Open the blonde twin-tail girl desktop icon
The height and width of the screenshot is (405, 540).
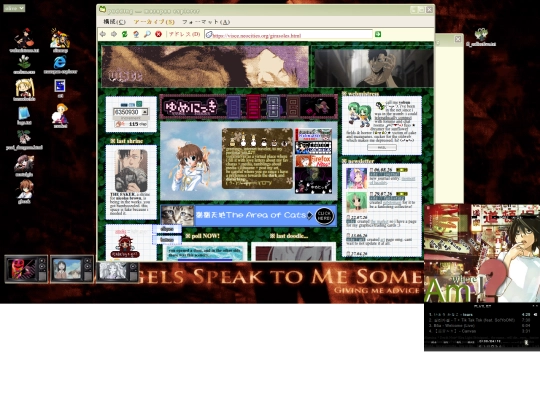pyautogui.click(x=24, y=87)
